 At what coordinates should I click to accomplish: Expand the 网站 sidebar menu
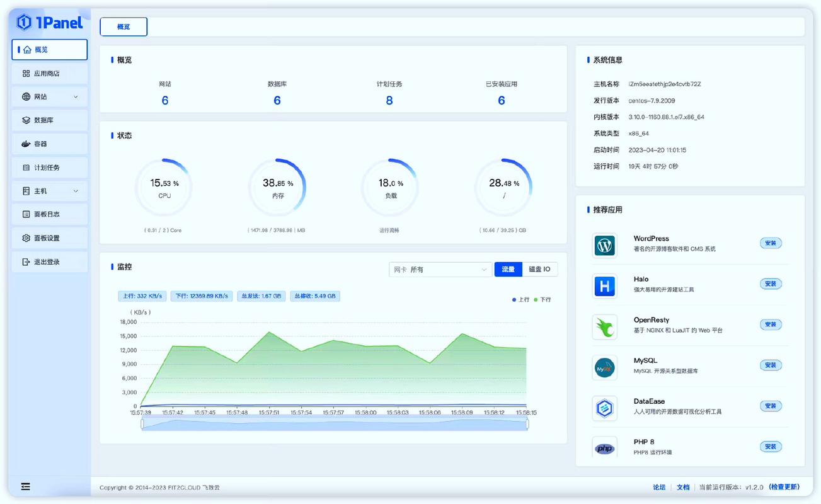[49, 96]
